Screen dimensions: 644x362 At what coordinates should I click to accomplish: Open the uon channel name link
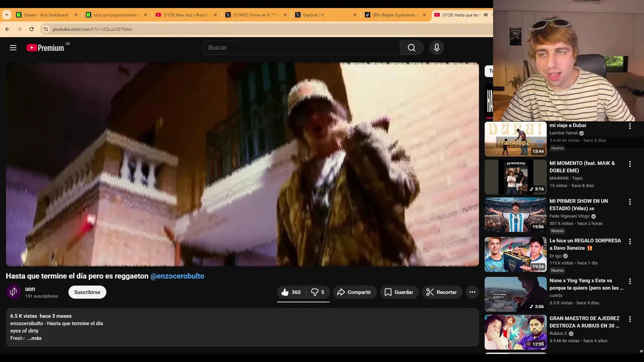[30, 289]
